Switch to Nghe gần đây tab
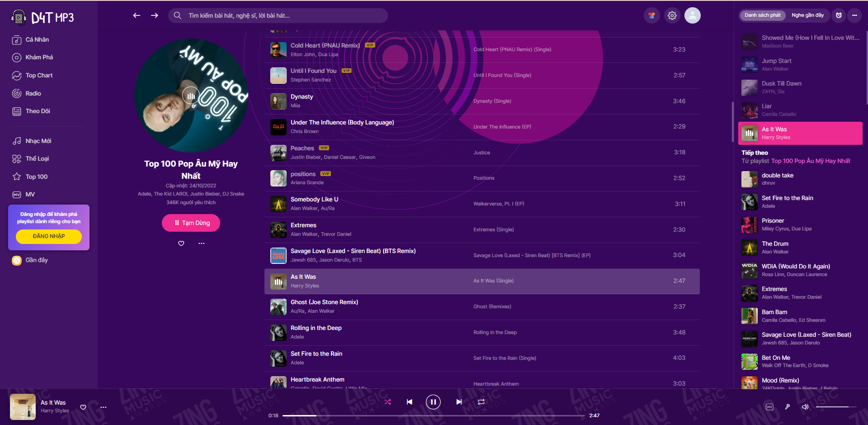The image size is (868, 425). [807, 15]
